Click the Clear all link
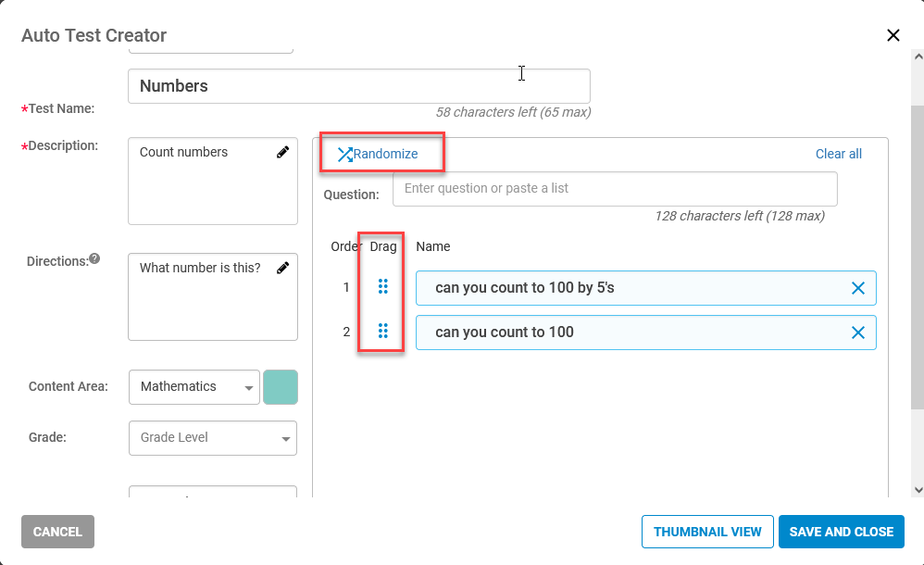924x565 pixels. [839, 154]
